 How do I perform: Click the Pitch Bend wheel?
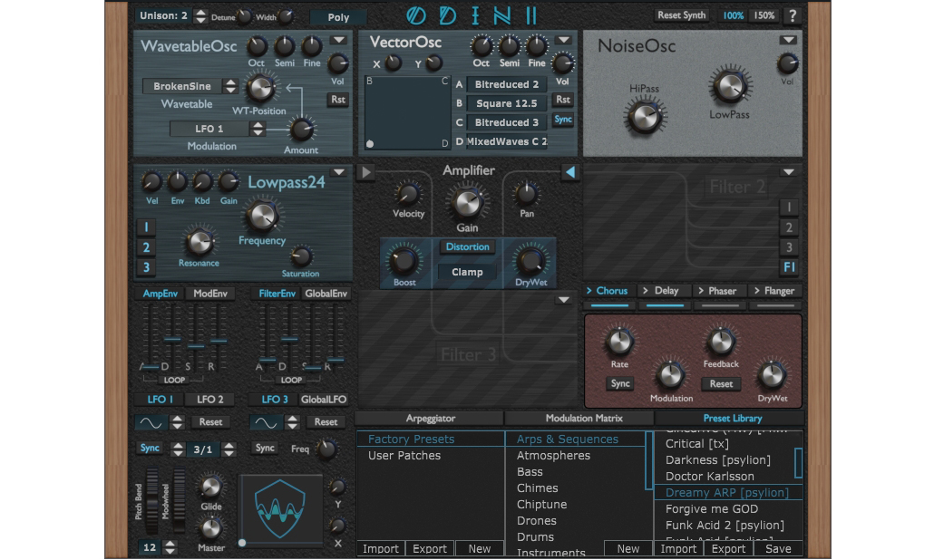click(152, 500)
